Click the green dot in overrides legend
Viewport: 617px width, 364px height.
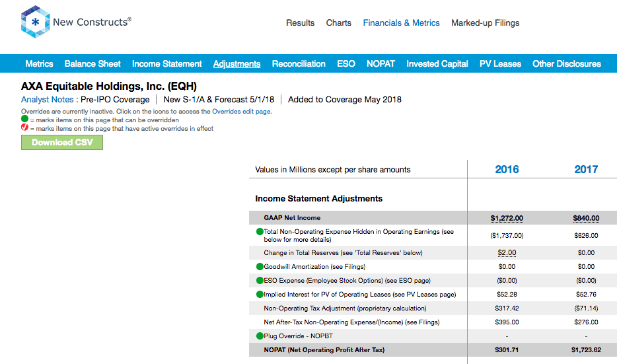pyautogui.click(x=25, y=119)
